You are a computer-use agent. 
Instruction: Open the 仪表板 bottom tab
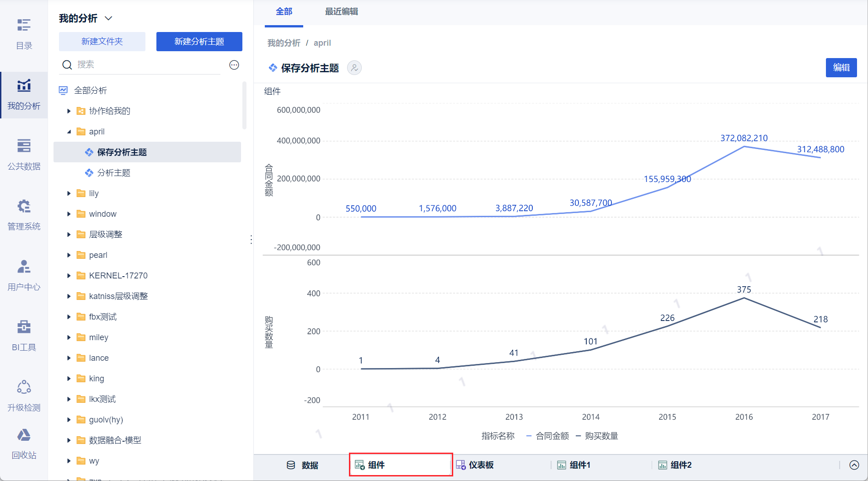point(475,465)
